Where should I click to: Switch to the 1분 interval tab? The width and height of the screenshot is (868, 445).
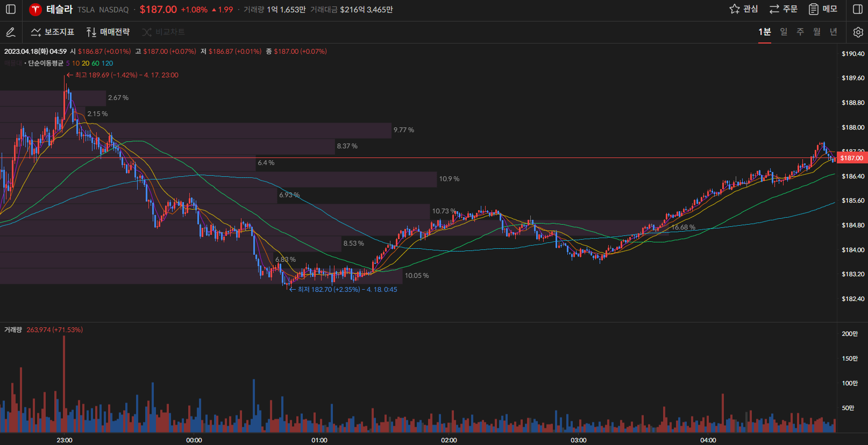coord(764,32)
